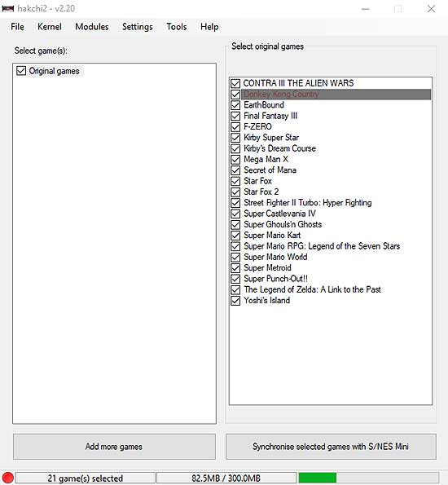448x485 pixels.
Task: Uncheck the Super Metroid checkbox
Action: [235, 268]
